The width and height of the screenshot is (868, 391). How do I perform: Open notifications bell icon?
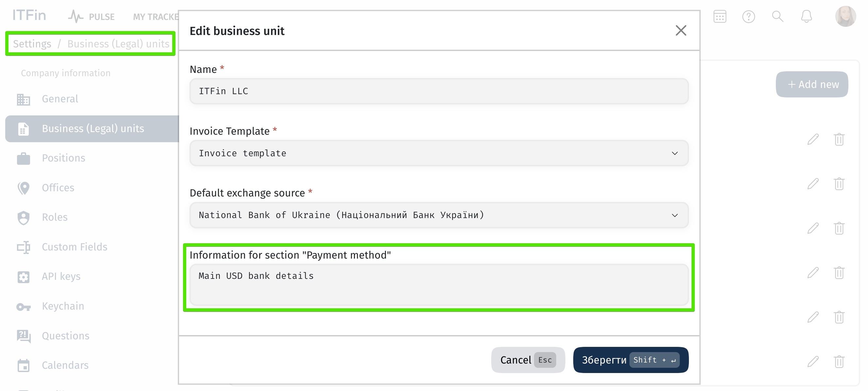[x=806, y=17]
